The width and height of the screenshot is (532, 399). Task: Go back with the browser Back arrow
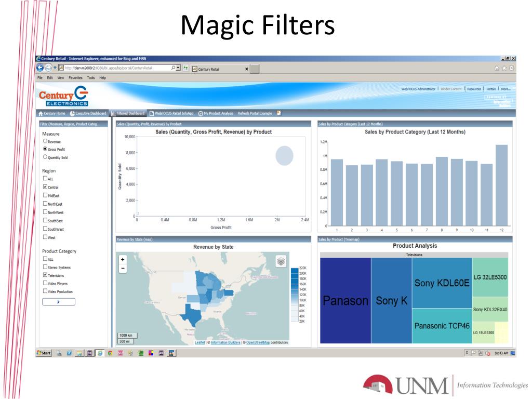coord(40,68)
